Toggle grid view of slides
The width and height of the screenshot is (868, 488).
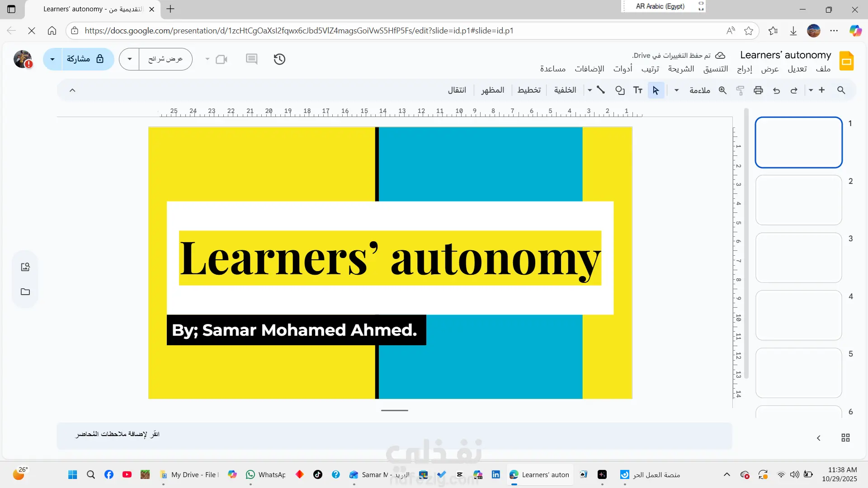click(x=845, y=438)
